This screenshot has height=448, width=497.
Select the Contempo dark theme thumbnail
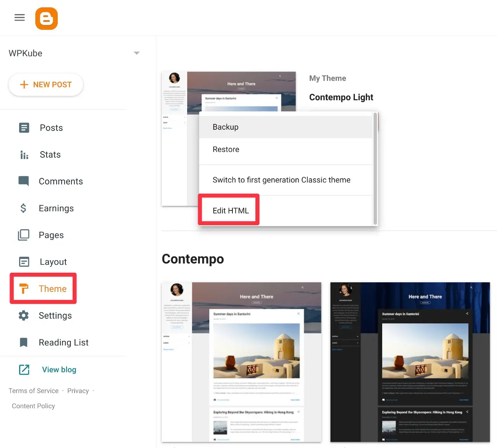[x=410, y=362]
